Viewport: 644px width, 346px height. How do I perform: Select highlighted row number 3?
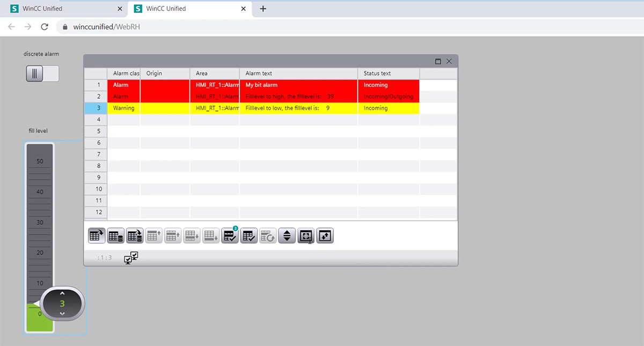tap(96, 108)
